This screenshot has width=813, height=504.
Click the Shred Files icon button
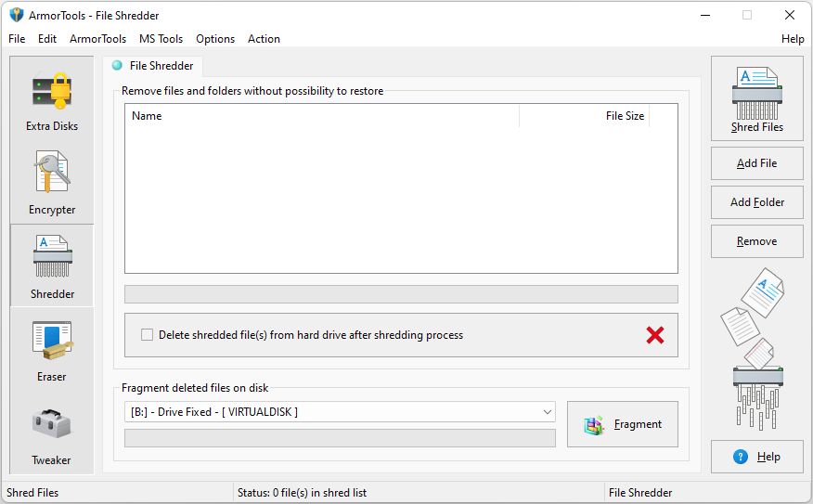(x=756, y=98)
